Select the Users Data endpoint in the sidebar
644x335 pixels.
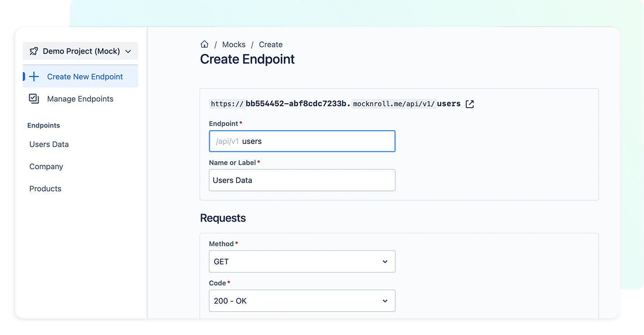coord(49,144)
